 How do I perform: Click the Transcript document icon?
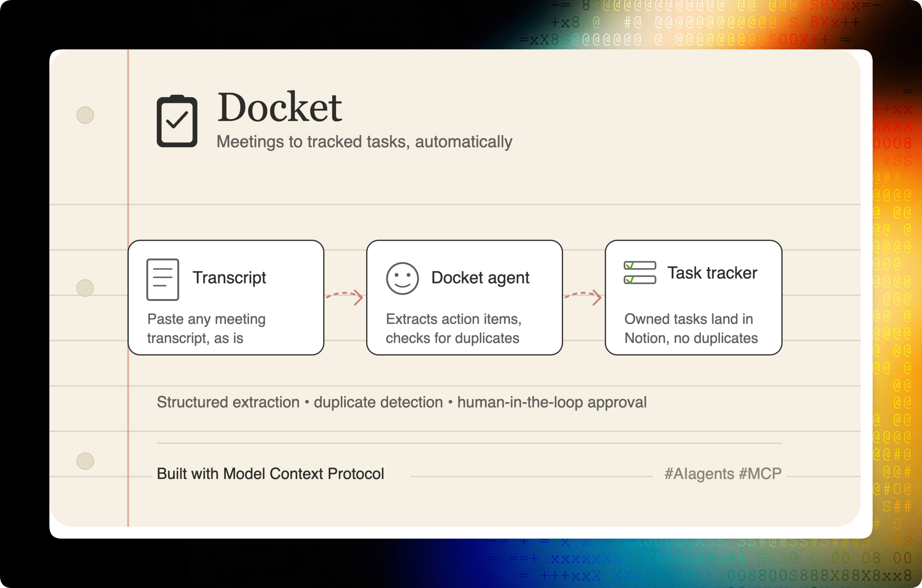click(163, 280)
